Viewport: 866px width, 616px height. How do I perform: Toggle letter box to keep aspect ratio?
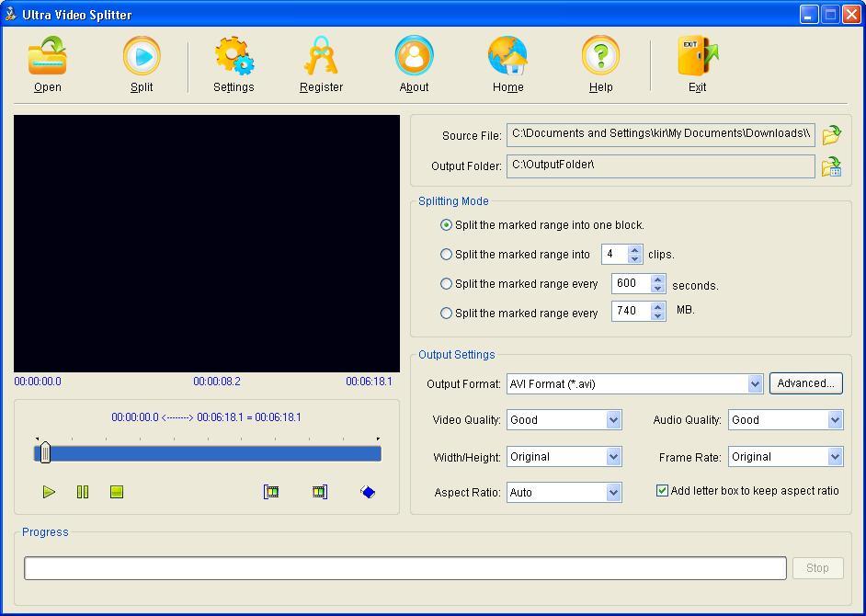662,490
